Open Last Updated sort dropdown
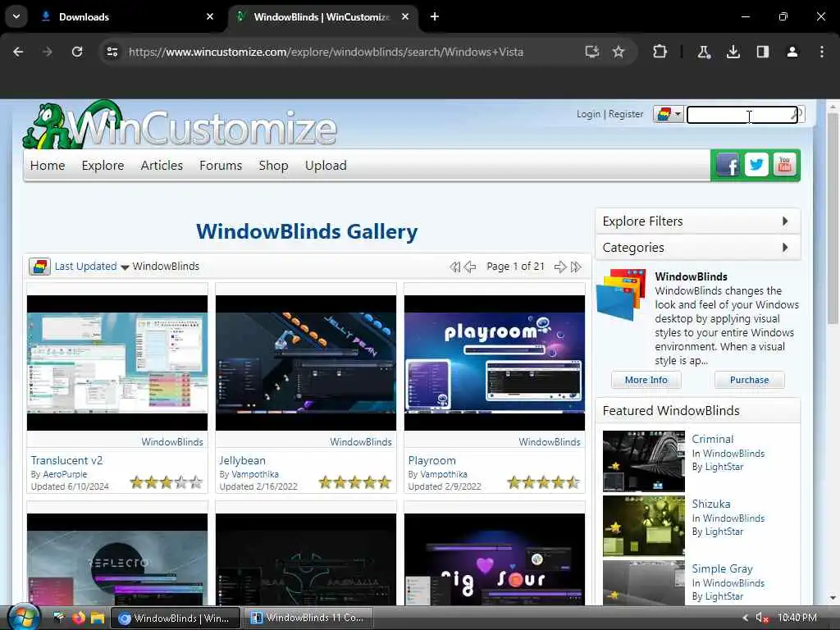The image size is (840, 630). coord(91,267)
